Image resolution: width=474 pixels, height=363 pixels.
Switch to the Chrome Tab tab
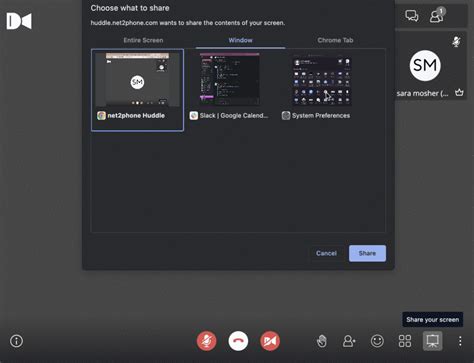pos(335,40)
